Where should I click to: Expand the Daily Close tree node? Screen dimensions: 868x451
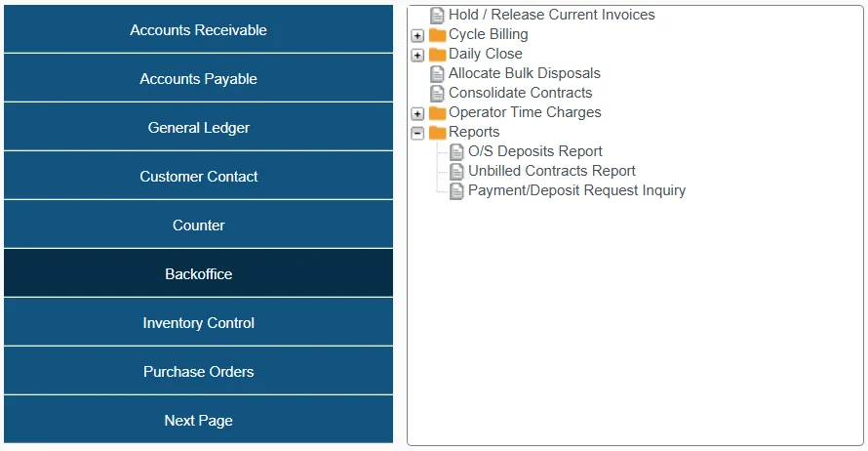click(417, 55)
